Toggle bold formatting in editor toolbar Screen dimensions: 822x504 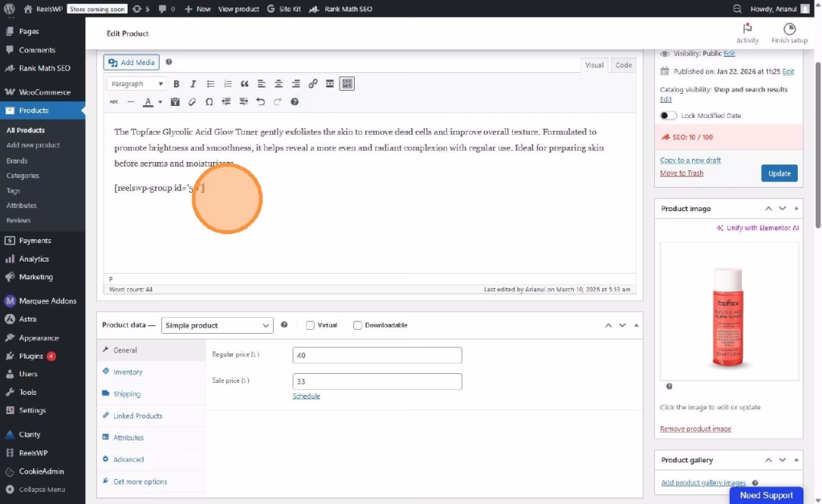point(177,83)
